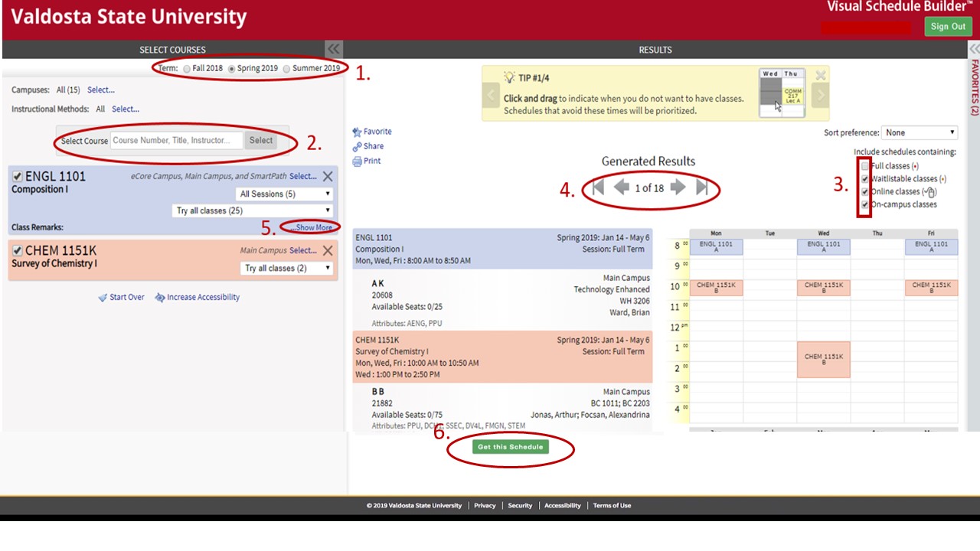
Task: Open CHEM 1151K campus Select link
Action: (303, 251)
